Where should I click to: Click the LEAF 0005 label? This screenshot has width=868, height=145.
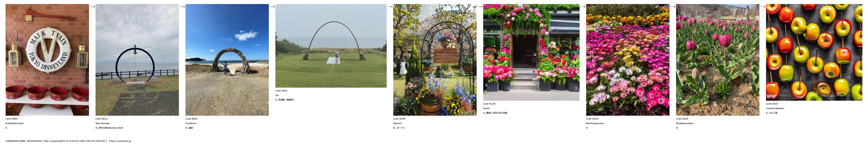[12, 119]
